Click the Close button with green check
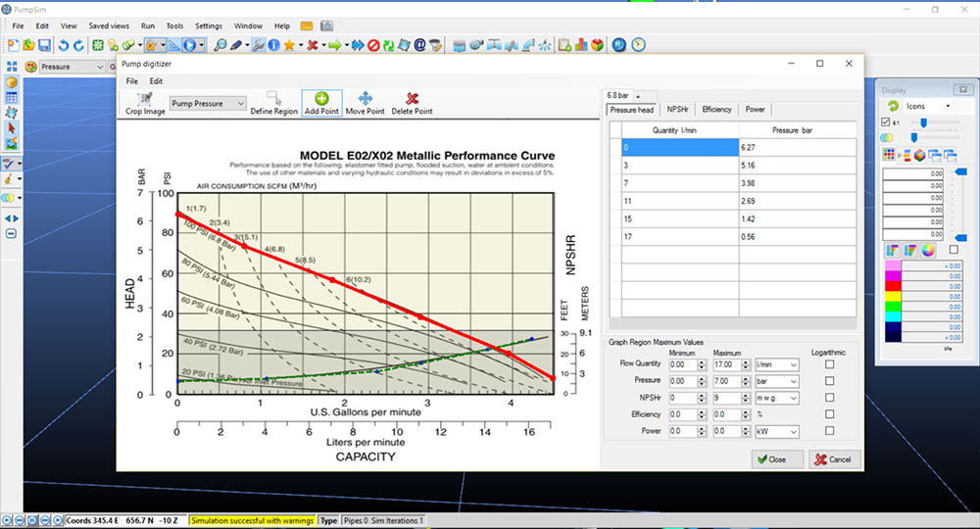The width and height of the screenshot is (980, 529). pos(777,459)
